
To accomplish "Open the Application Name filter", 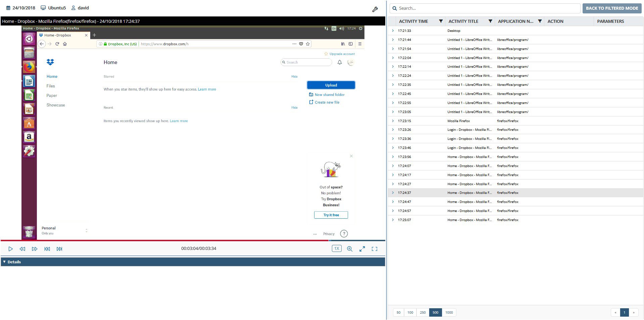I will click(540, 21).
